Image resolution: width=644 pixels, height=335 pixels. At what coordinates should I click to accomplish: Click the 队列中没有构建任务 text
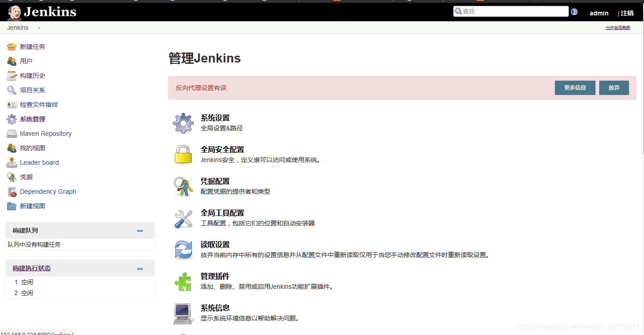click(34, 244)
